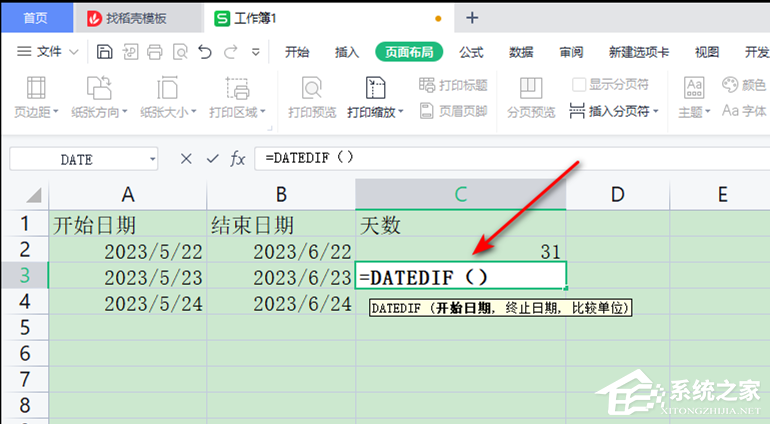Expand the 打印区域 dropdown arrow

pyautogui.click(x=263, y=112)
